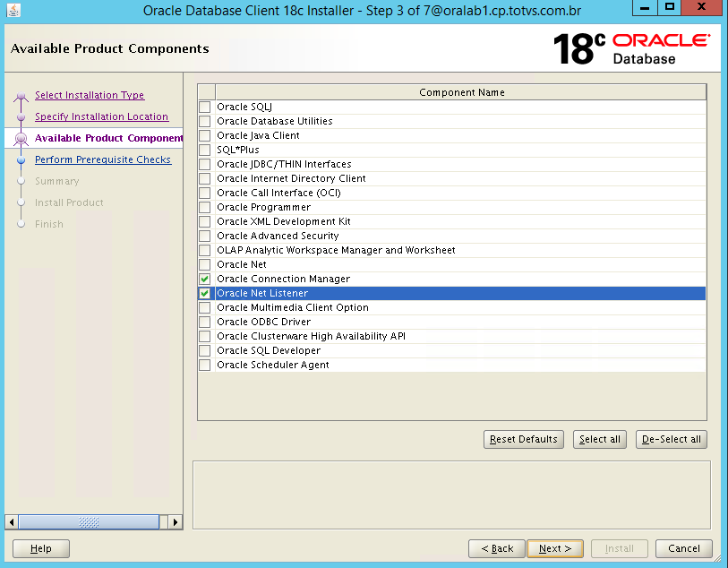Click the Component Name column header

(x=461, y=92)
